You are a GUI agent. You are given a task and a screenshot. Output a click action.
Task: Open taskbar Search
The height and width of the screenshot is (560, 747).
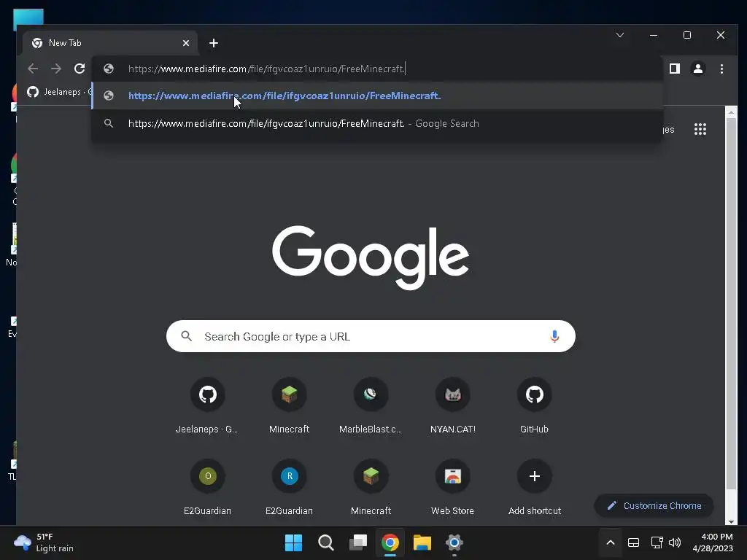tap(326, 542)
